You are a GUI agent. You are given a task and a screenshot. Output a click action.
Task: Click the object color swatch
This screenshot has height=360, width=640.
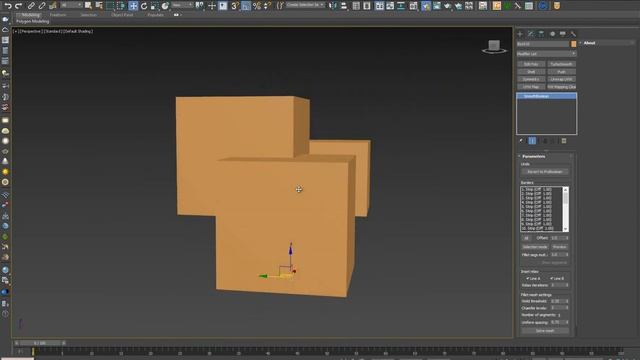[x=573, y=44]
